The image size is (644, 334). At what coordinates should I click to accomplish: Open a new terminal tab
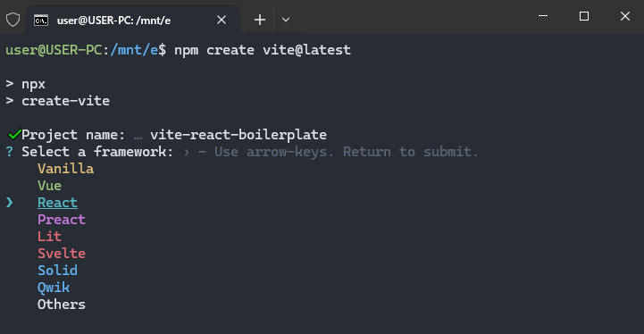click(260, 20)
